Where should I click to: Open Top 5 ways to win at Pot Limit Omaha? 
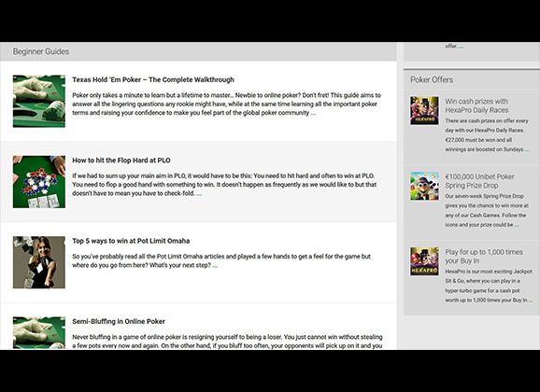131,241
